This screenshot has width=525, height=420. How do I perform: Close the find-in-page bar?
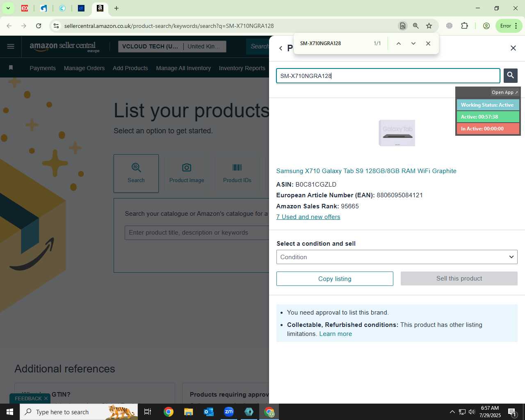click(428, 43)
